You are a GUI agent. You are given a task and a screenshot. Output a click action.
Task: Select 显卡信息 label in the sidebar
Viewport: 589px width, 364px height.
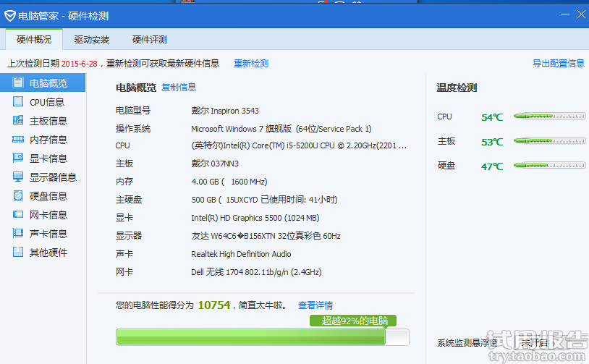pyautogui.click(x=48, y=158)
